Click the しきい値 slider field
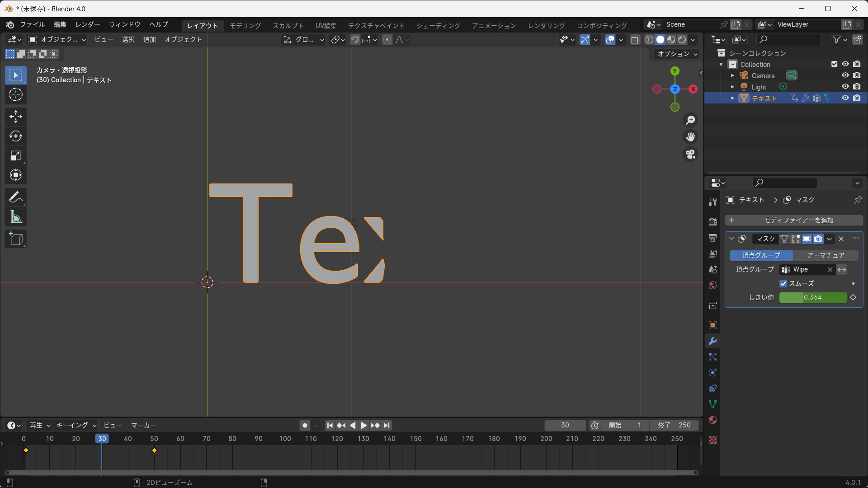This screenshot has width=868, height=488. click(x=813, y=297)
